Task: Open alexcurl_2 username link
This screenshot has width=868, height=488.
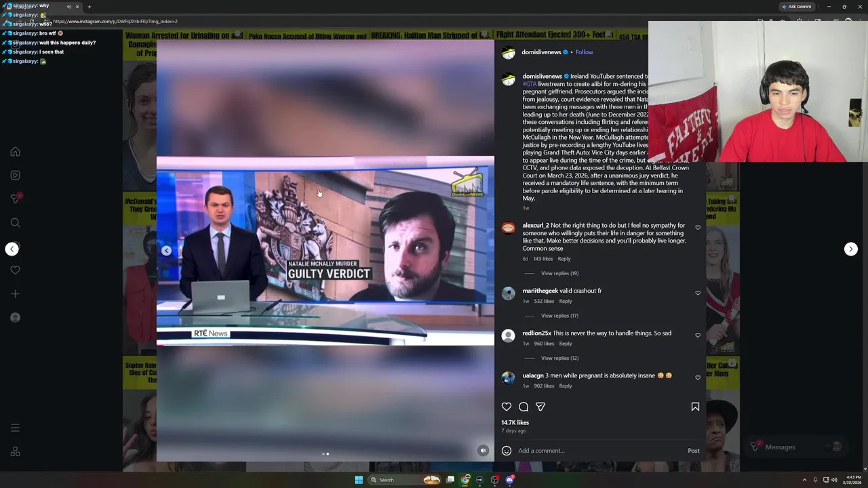Action: pos(536,225)
